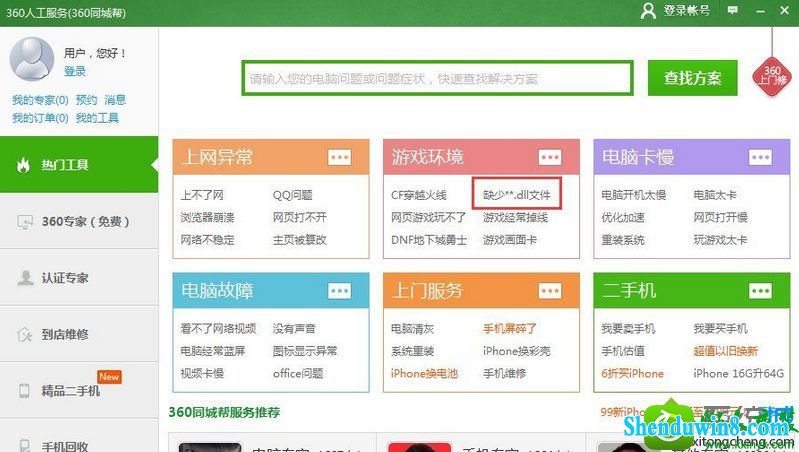Click 图标显示异常 entry
This screenshot has width=799, height=452.
click(305, 351)
